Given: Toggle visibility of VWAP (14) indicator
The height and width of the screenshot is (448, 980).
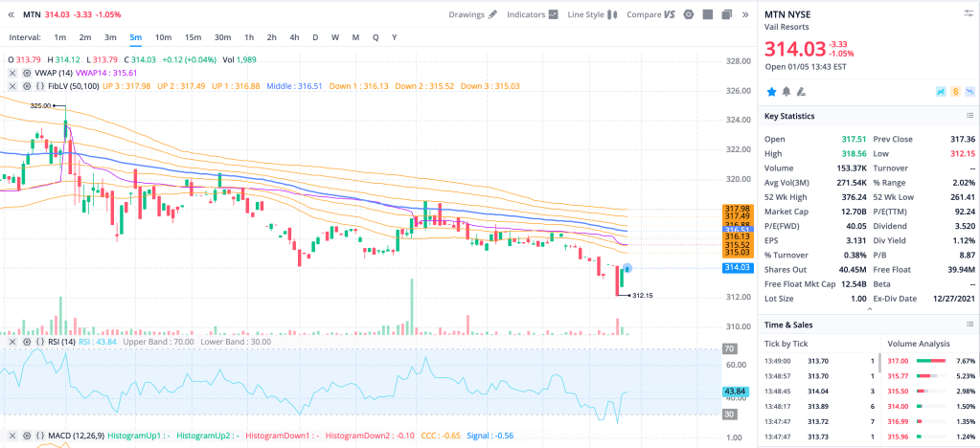Looking at the screenshot, I should pyautogui.click(x=27, y=73).
